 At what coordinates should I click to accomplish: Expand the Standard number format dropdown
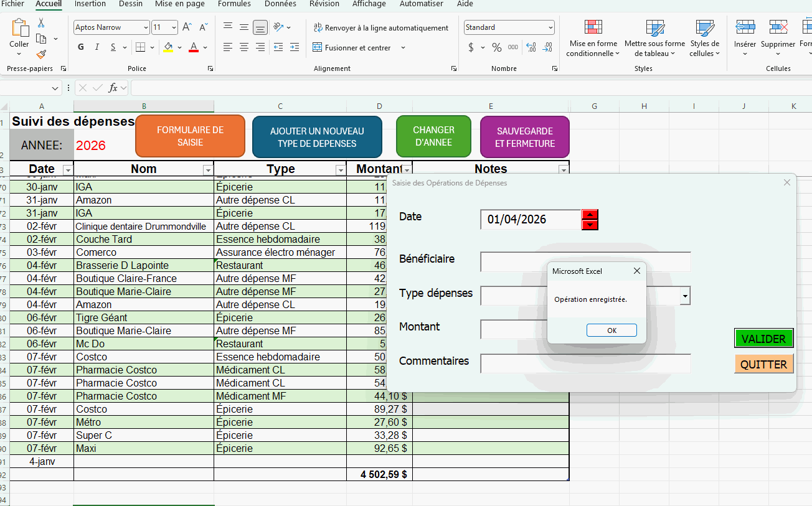(550, 27)
